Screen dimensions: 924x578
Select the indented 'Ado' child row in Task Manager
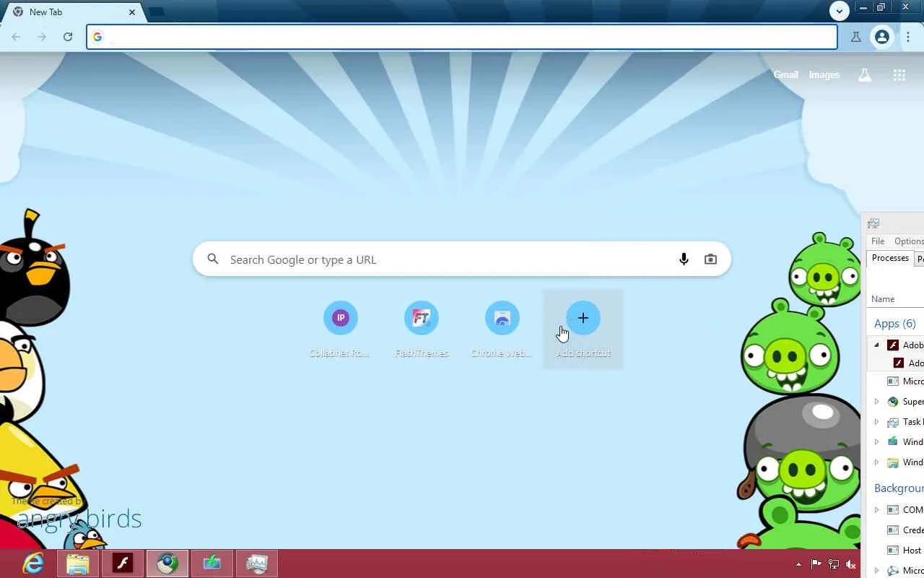(895, 363)
